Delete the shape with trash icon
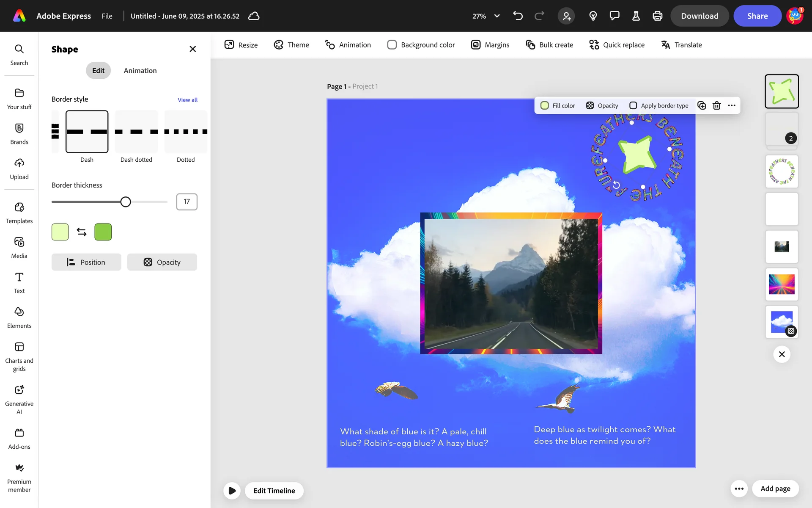The height and width of the screenshot is (508, 812). click(716, 106)
